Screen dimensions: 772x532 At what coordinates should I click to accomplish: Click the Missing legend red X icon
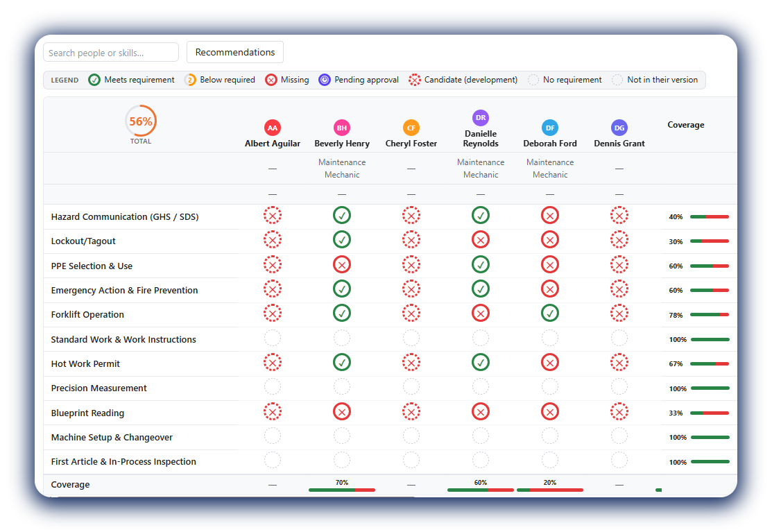pos(271,80)
